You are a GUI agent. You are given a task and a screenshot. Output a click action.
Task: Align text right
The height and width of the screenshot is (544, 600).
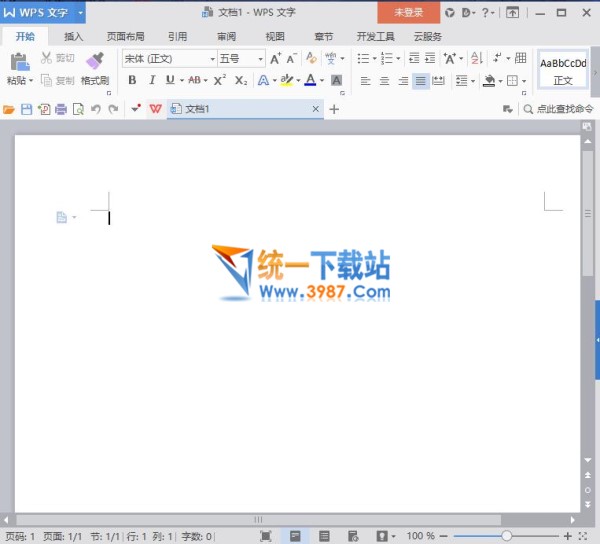coord(403,81)
